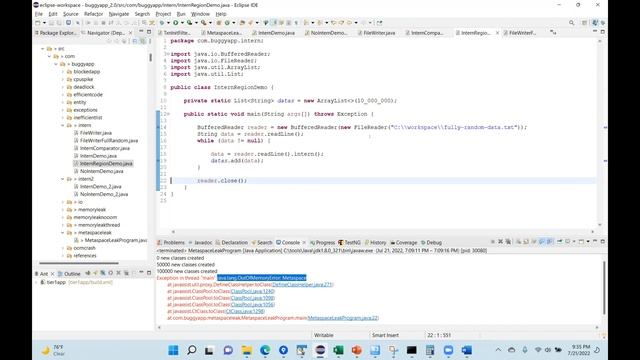Toggle Show Console on standard error
This screenshot has height=360, width=640.
pyautogui.click(x=549, y=242)
